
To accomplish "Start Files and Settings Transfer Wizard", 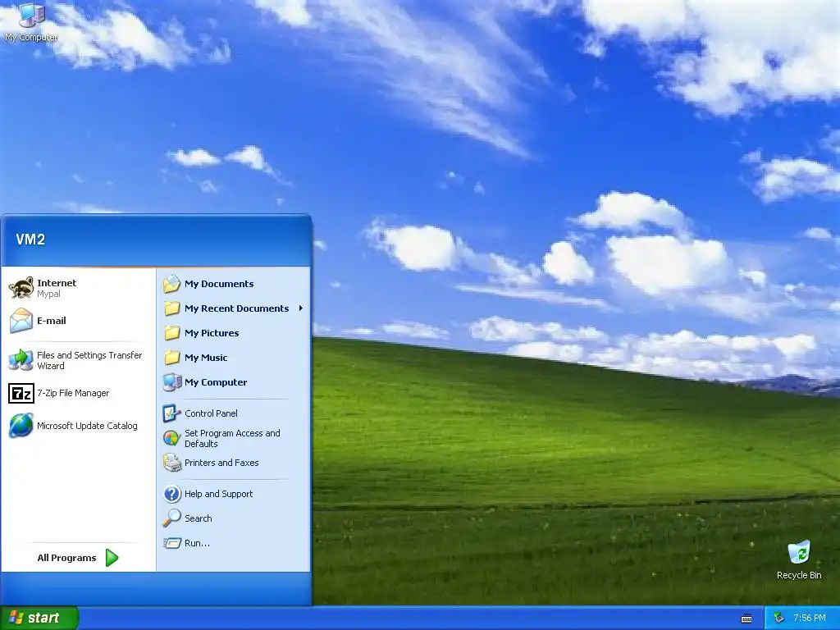I will (78, 360).
